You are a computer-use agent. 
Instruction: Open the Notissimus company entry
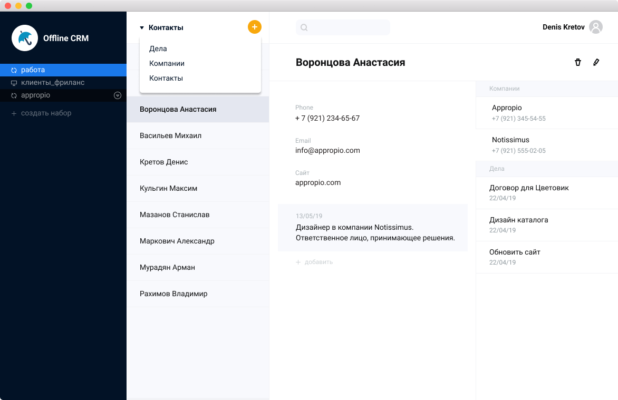[x=510, y=140]
